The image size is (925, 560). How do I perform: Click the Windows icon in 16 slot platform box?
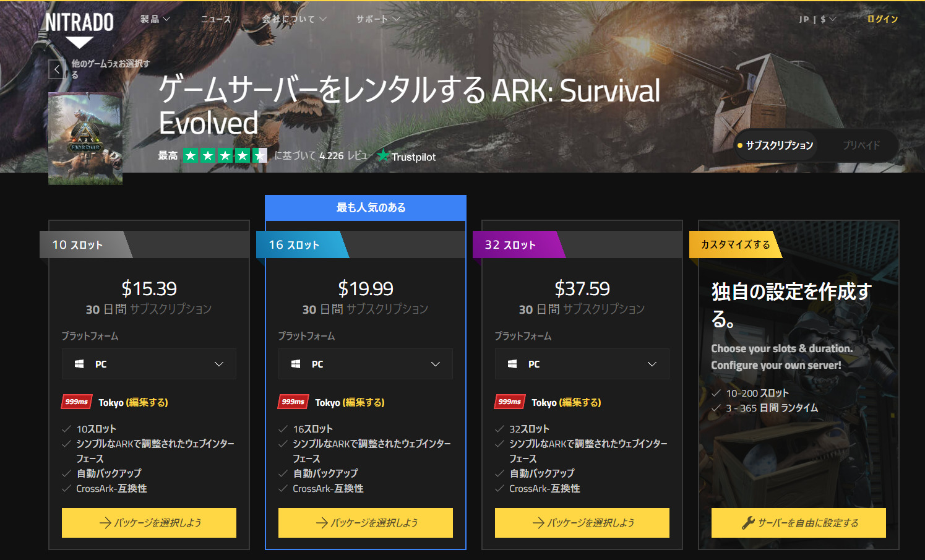tap(296, 364)
